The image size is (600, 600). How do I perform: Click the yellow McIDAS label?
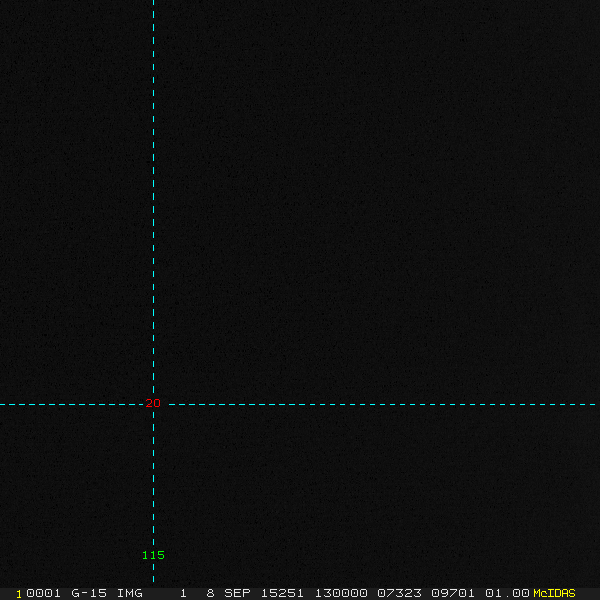554,593
